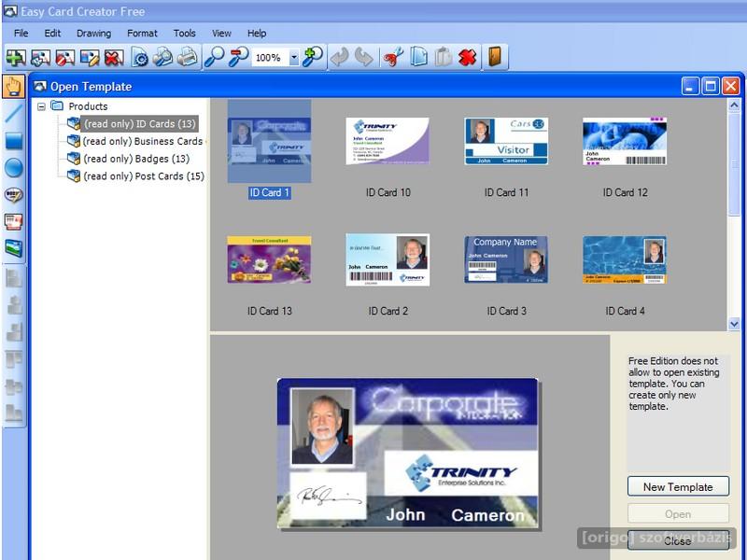Click the large John Cameron card preview
This screenshot has height=560, width=747.
(x=408, y=453)
